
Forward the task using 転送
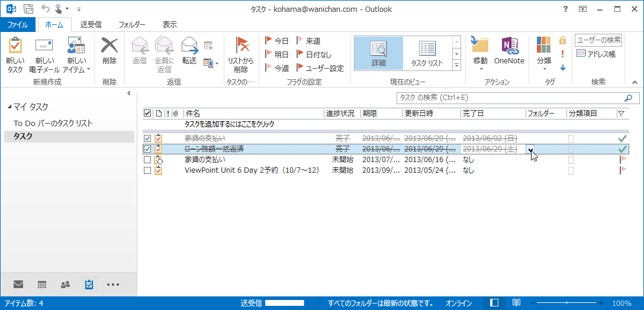(189, 51)
